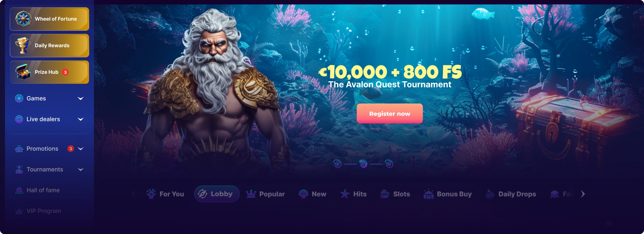Viewport: 644px width, 234px height.
Task: Expand the Games menu chevron
Action: point(81,98)
